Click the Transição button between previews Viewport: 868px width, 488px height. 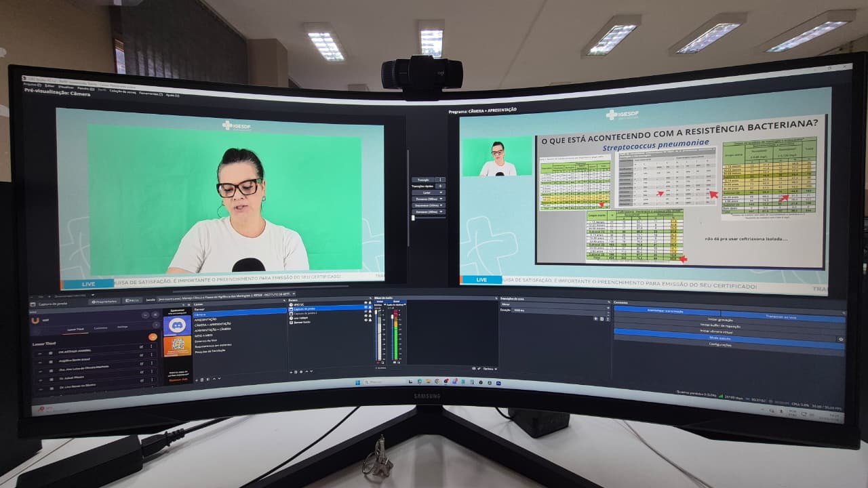[x=425, y=179]
